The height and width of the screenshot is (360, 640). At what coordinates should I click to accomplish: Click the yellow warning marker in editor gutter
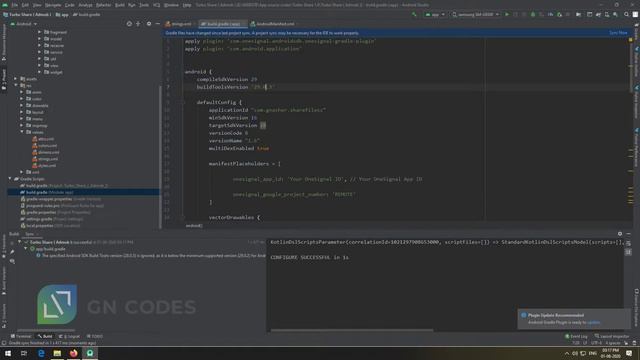point(630,40)
